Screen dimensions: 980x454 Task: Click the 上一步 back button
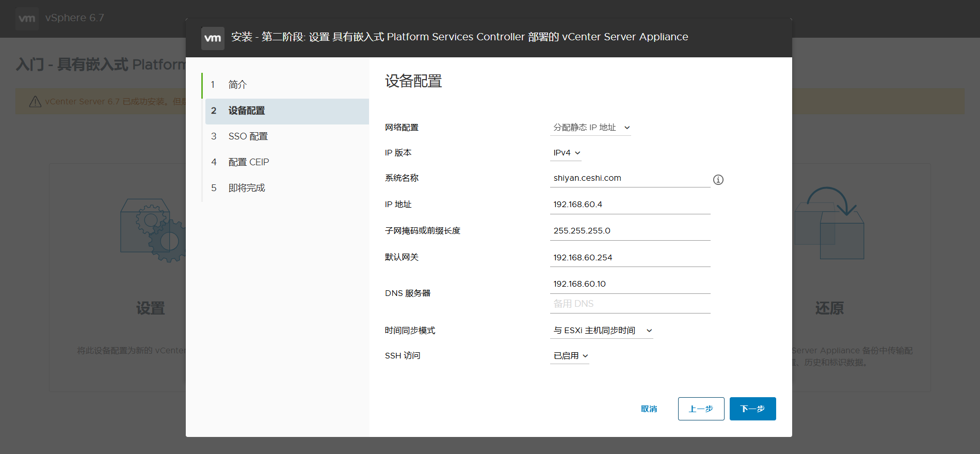(x=701, y=409)
